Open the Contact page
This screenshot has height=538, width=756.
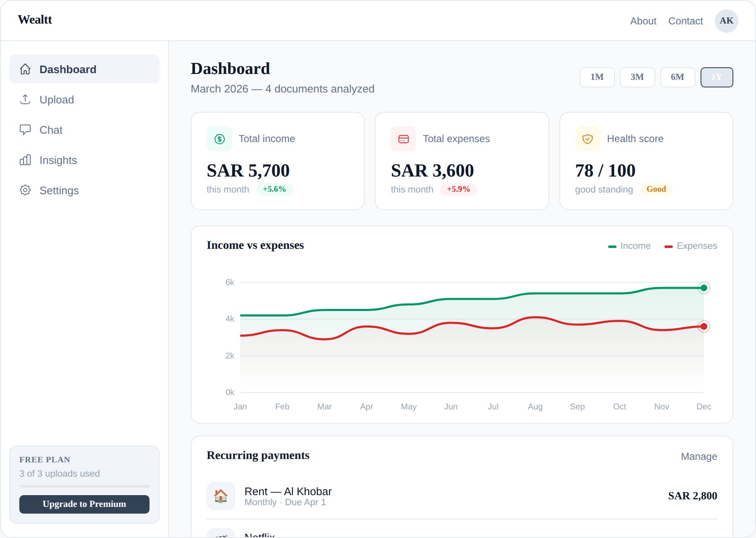tap(685, 21)
